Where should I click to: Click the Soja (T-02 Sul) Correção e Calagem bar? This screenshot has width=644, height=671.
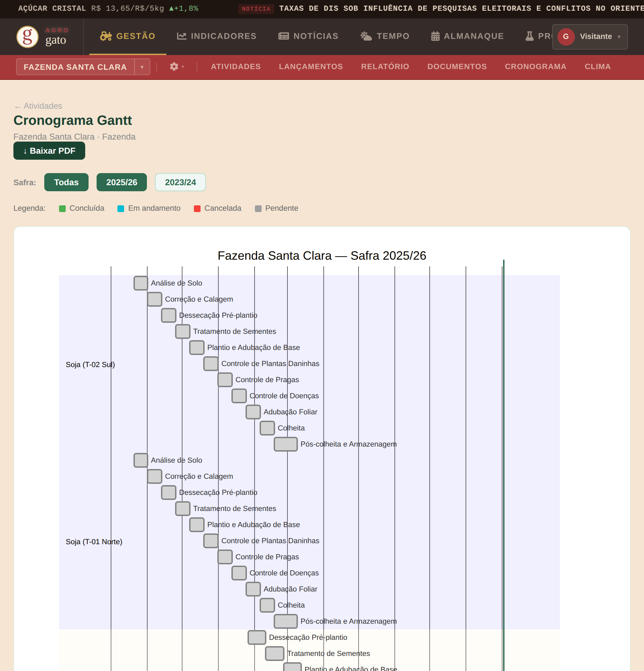click(x=155, y=299)
